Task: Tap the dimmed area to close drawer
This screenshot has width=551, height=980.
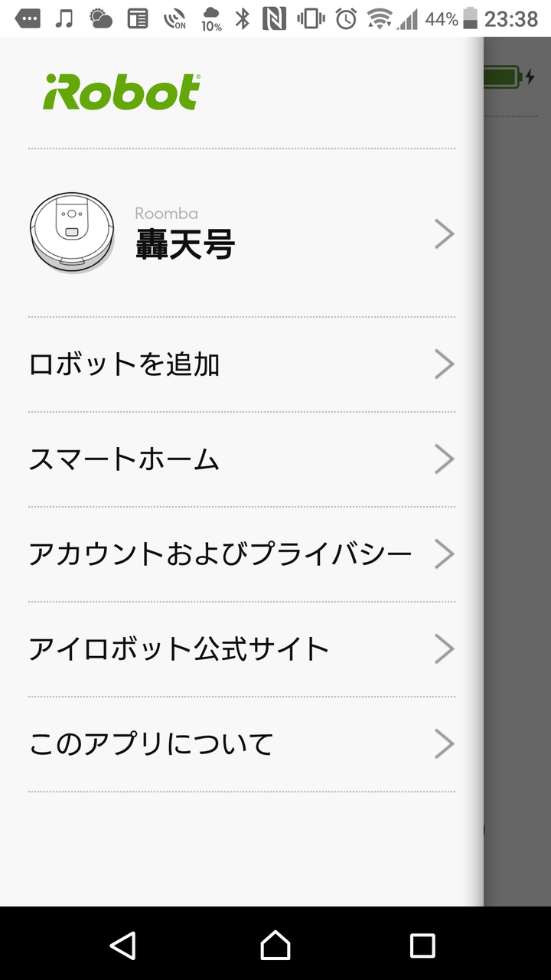Action: point(517,490)
